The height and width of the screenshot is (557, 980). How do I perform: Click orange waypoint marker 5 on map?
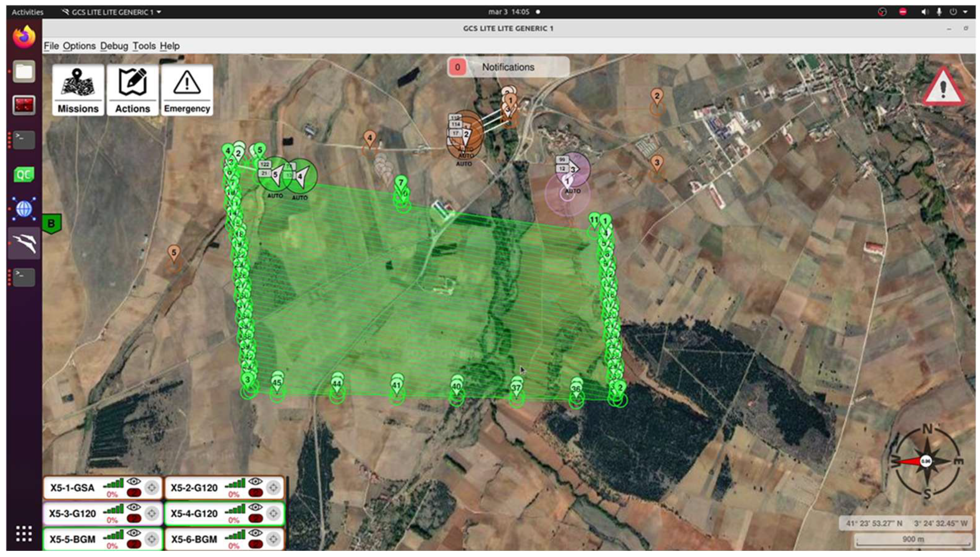coord(174,253)
